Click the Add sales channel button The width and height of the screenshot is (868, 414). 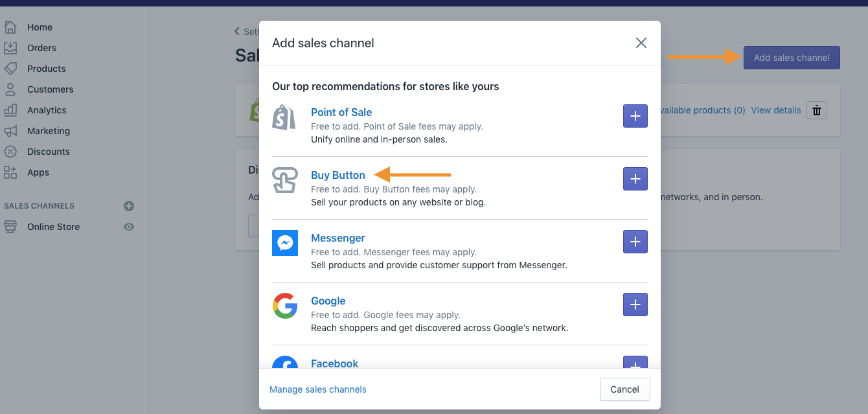pyautogui.click(x=792, y=58)
